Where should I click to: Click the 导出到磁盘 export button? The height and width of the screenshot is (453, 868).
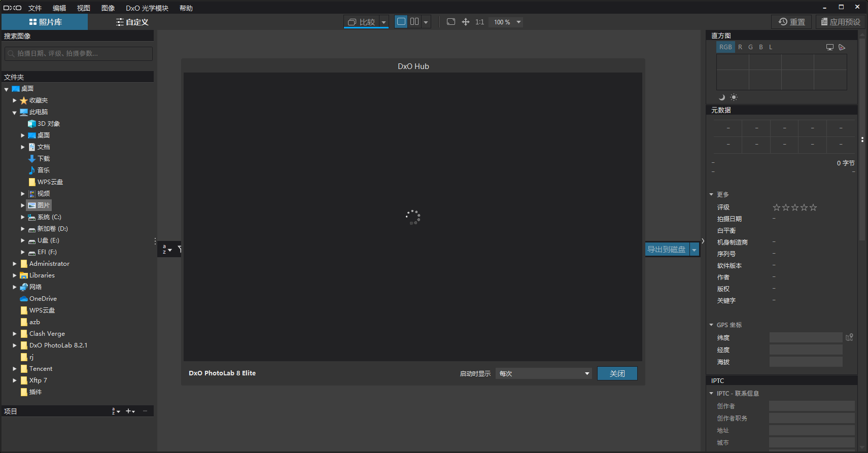tap(666, 250)
